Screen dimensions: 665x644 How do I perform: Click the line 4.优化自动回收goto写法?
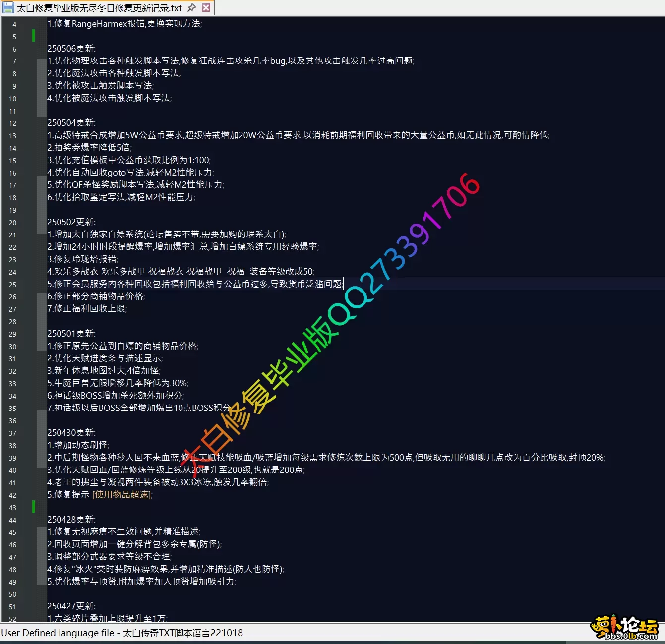click(130, 173)
